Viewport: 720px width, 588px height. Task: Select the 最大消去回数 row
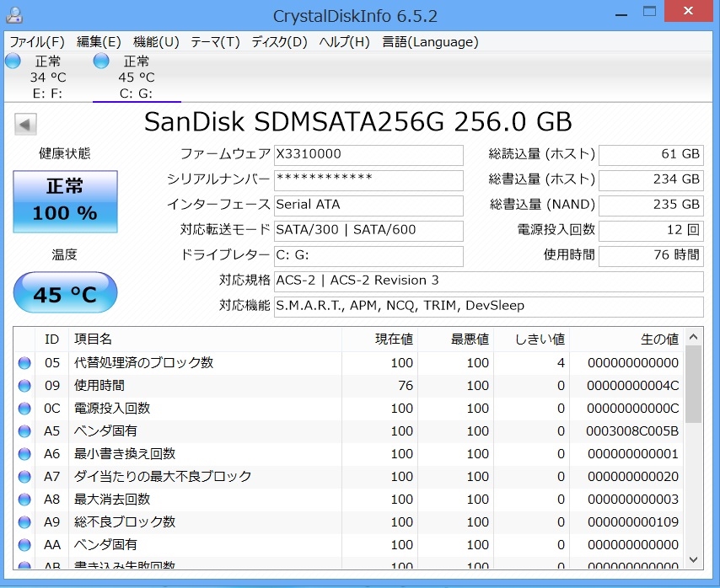tap(348, 500)
